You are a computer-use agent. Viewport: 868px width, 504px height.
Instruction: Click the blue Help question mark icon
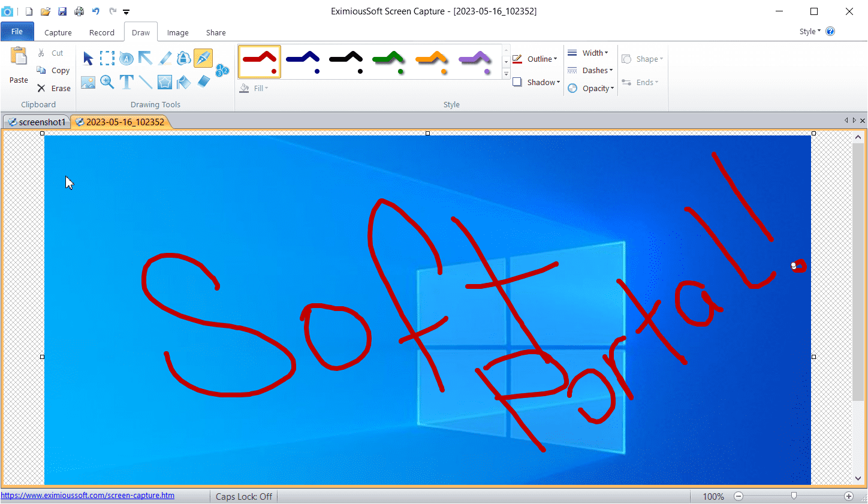(830, 31)
